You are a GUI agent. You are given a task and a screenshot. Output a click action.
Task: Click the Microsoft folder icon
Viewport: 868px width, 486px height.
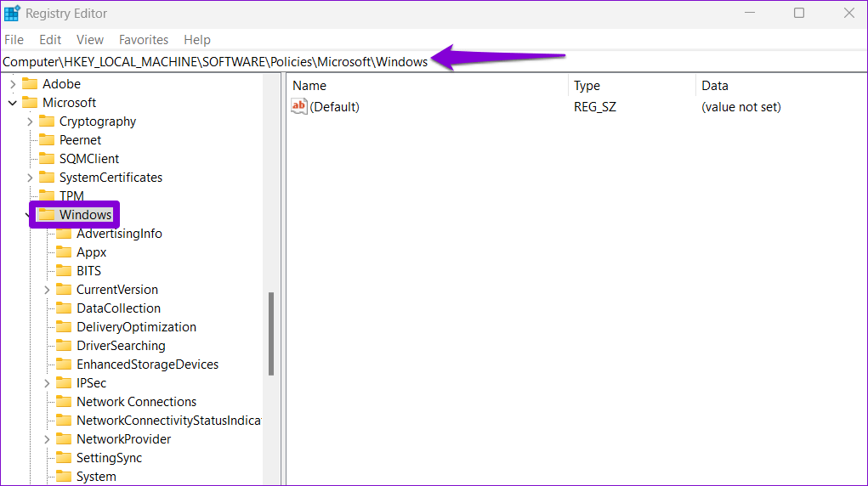[30, 103]
